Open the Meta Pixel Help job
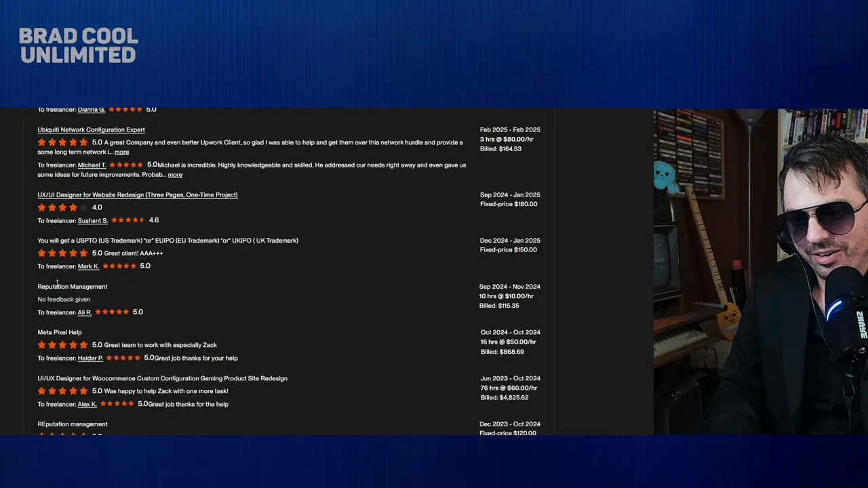Screen dimensions: 868x488 (x=60, y=333)
